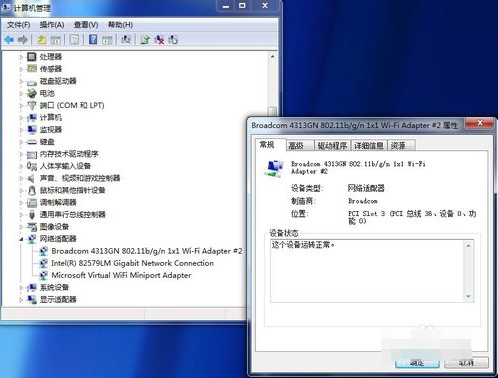Click the 确定 button in properties dialog
The image size is (498, 378).
(x=417, y=363)
